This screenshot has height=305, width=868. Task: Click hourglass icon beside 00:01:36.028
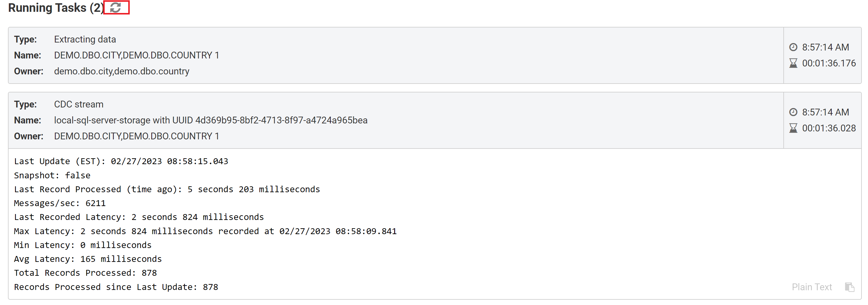[793, 128]
